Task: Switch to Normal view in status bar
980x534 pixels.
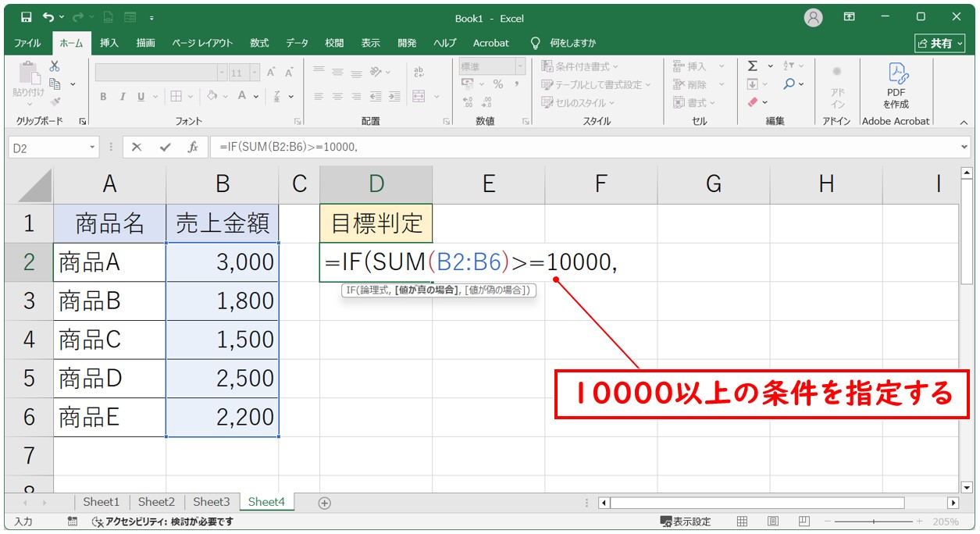Action: (743, 522)
